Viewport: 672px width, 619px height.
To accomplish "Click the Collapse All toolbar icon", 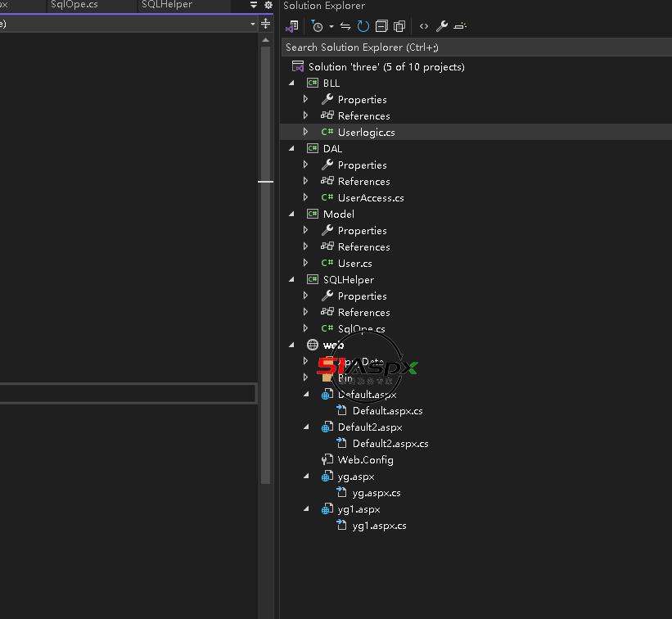I will tap(381, 26).
